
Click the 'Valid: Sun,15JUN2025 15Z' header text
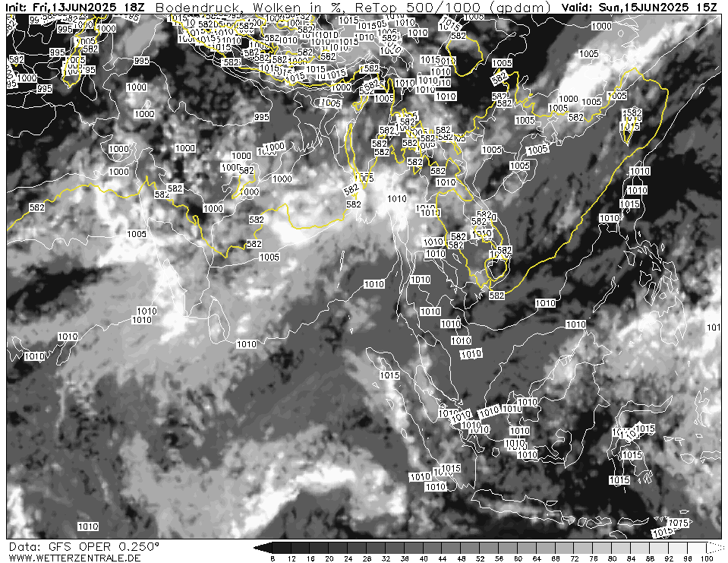click(x=639, y=7)
